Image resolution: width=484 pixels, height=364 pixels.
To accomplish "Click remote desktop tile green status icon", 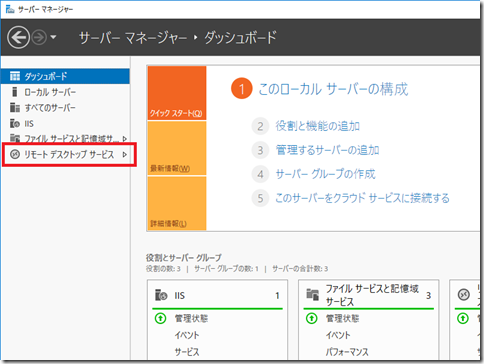I will tap(463, 318).
